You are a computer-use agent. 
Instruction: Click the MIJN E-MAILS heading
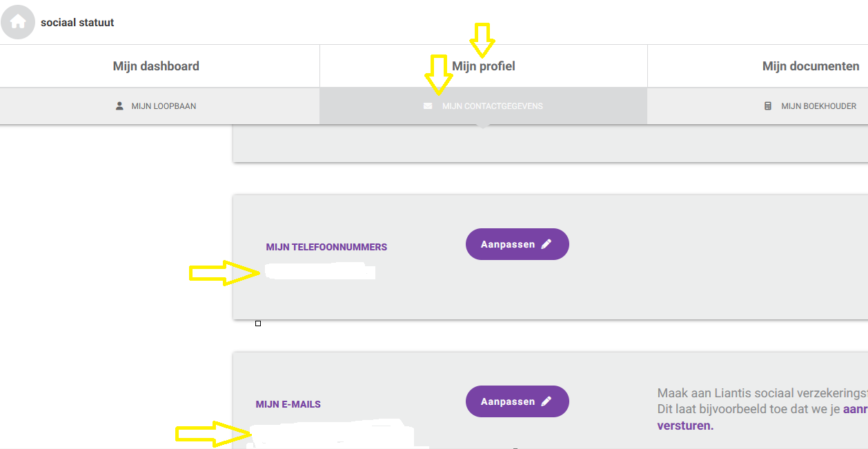pyautogui.click(x=288, y=404)
